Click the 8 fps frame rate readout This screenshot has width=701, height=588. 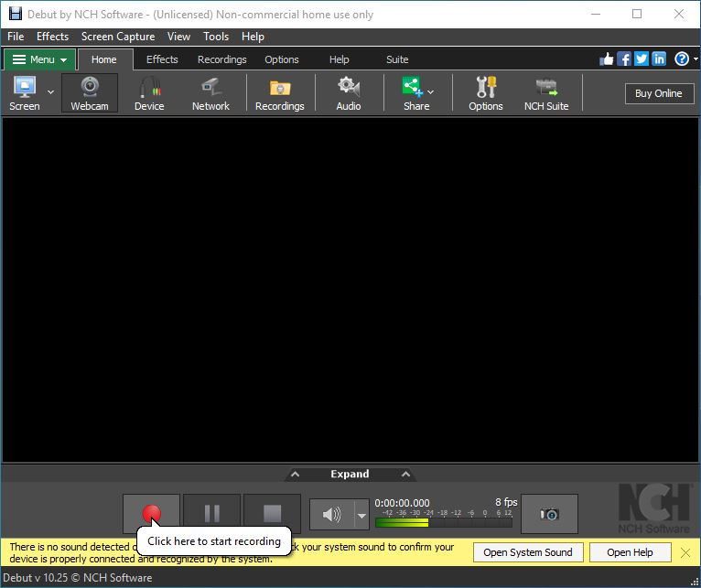pos(506,502)
